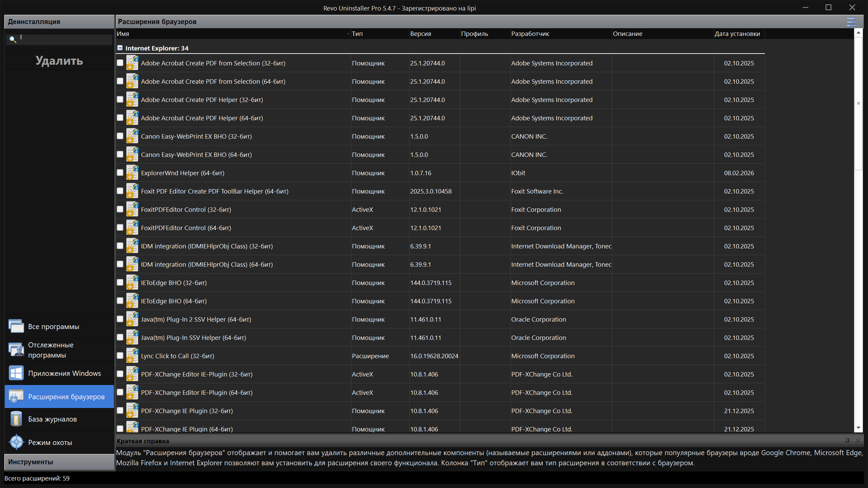
Task: Click the name PDF-XChange IE Plugin (64-бит)
Action: pyautogui.click(x=187, y=429)
